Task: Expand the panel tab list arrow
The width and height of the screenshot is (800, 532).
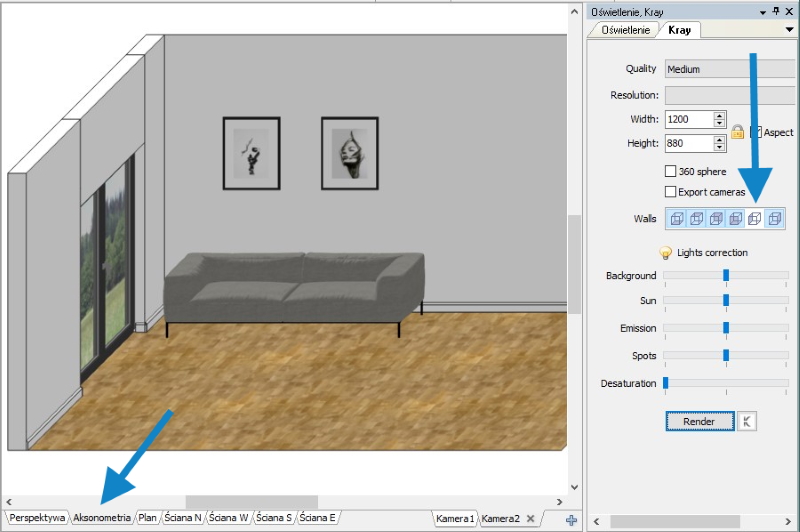Action: (x=790, y=30)
